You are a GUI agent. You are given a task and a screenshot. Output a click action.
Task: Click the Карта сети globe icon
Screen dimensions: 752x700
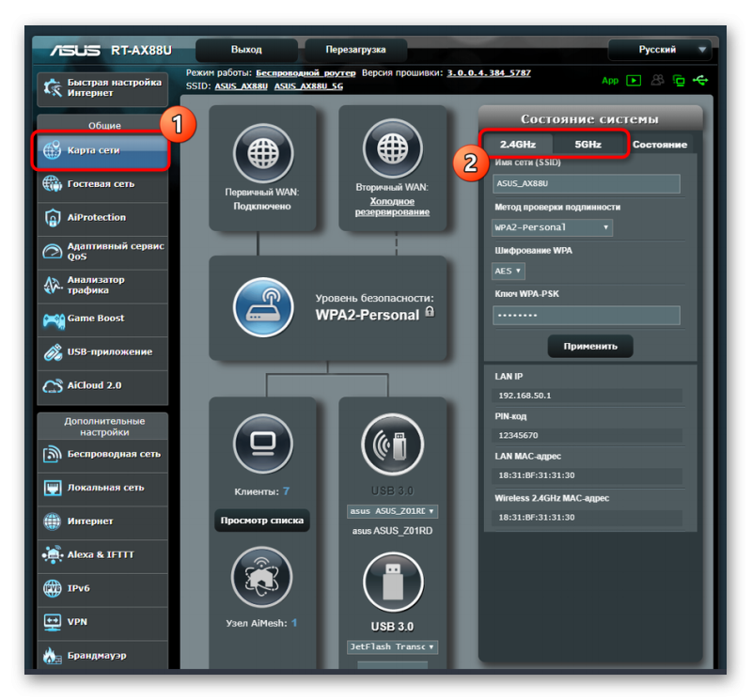(x=53, y=150)
